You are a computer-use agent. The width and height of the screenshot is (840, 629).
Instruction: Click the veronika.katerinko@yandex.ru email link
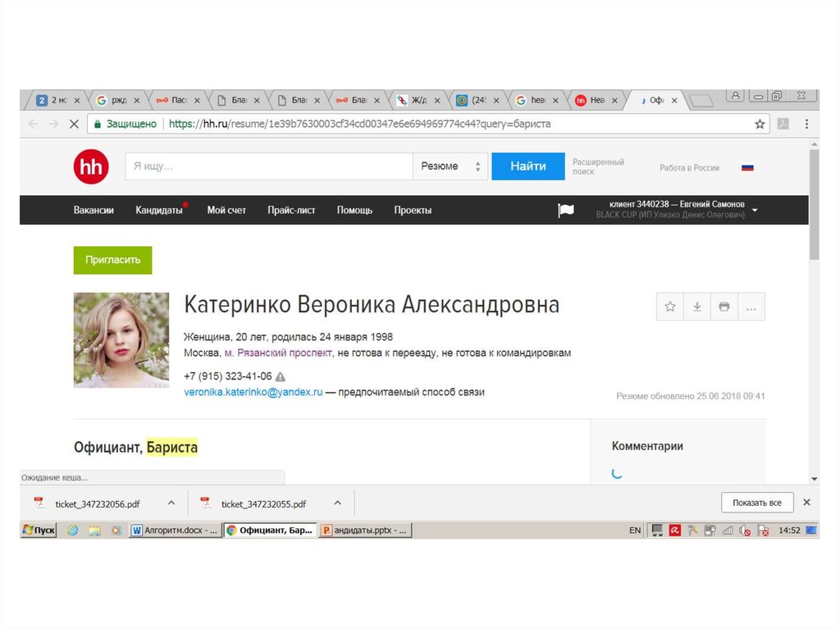tap(253, 392)
